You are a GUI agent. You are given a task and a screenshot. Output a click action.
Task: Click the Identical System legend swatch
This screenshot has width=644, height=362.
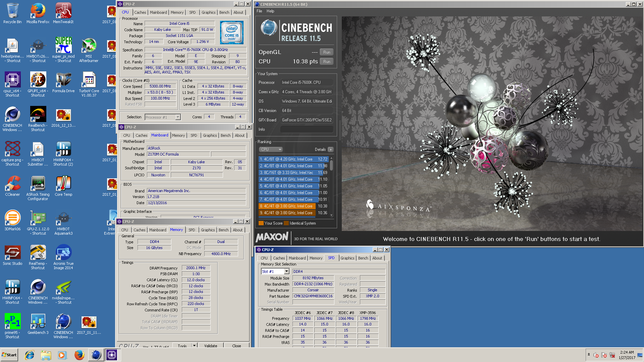[x=286, y=223]
